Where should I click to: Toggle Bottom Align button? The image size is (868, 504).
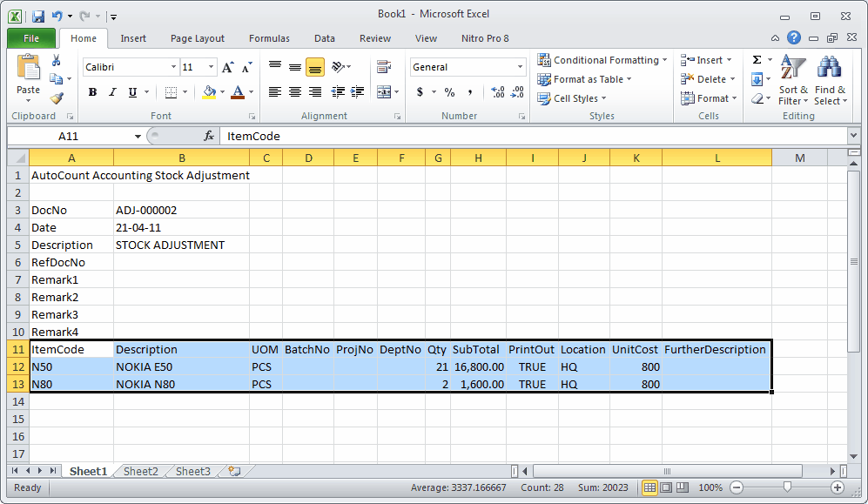(314, 67)
